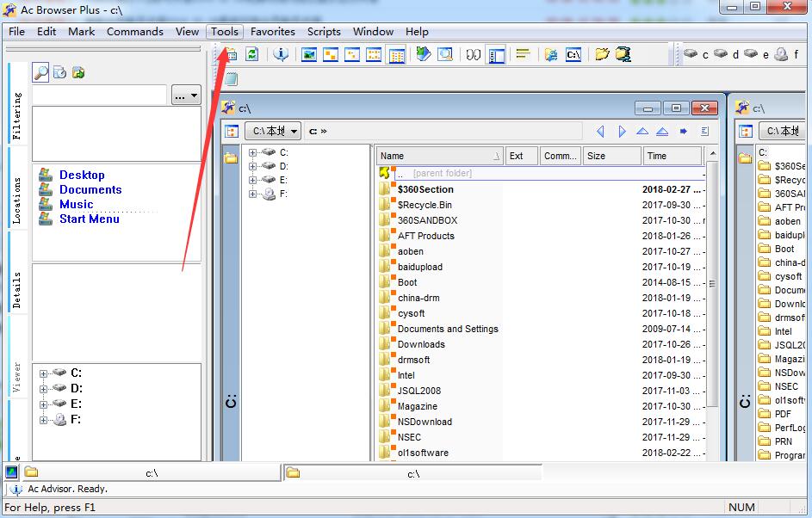Sort by the Size column header
Viewport: 812px width, 518px height.
611,156
